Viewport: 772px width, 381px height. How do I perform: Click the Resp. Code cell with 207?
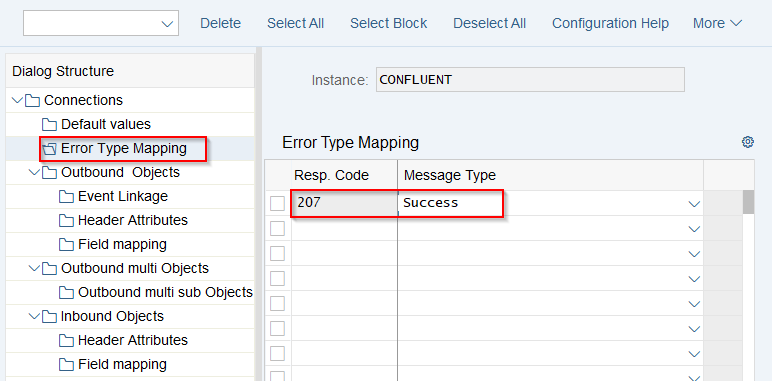[x=344, y=203]
